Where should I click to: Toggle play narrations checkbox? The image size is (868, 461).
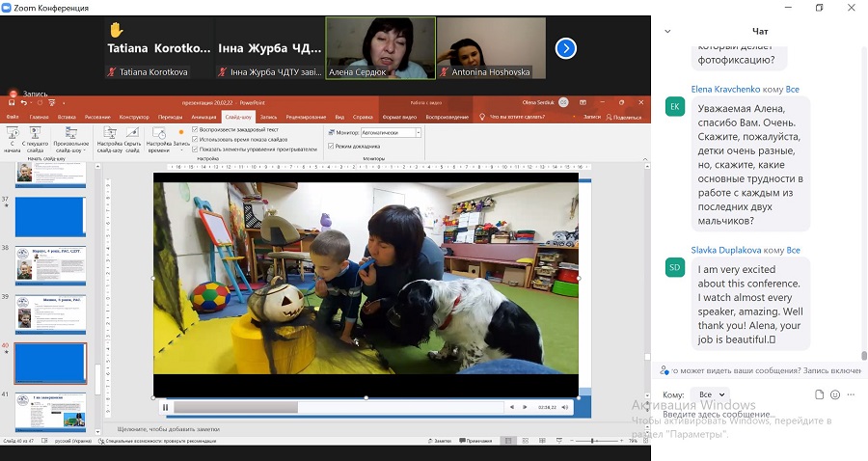pos(195,129)
